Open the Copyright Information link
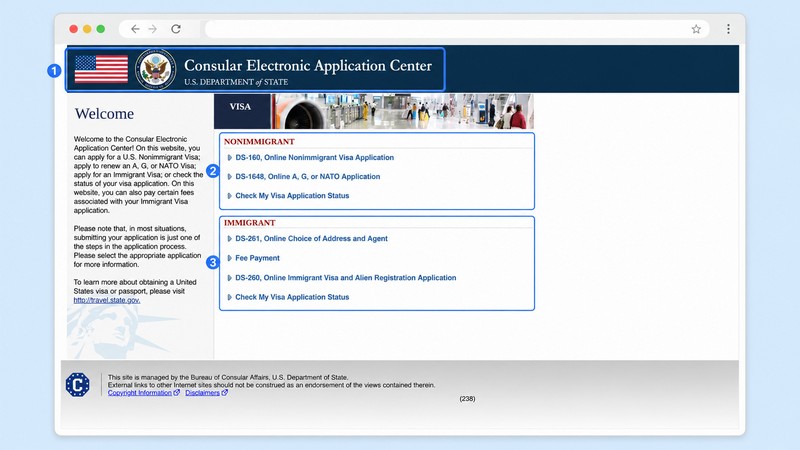Screen dimensions: 800x450 click(x=139, y=393)
